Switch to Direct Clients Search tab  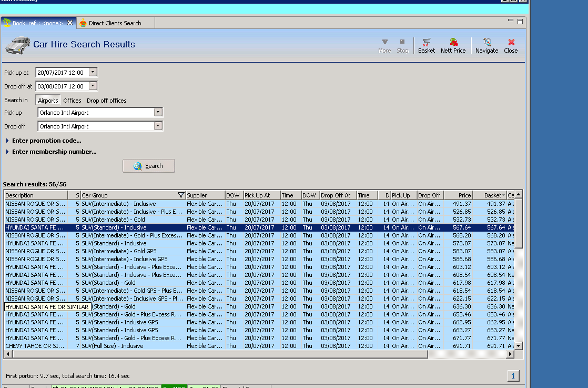click(x=114, y=23)
